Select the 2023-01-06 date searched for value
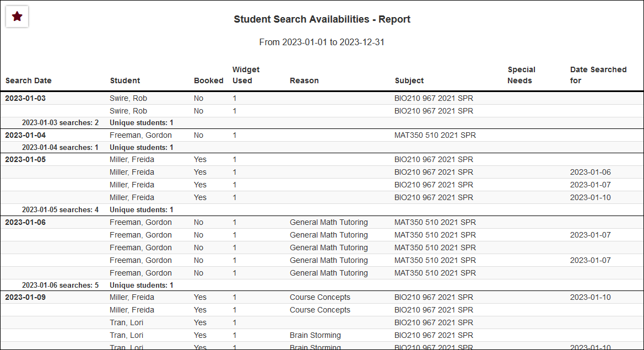 point(590,172)
